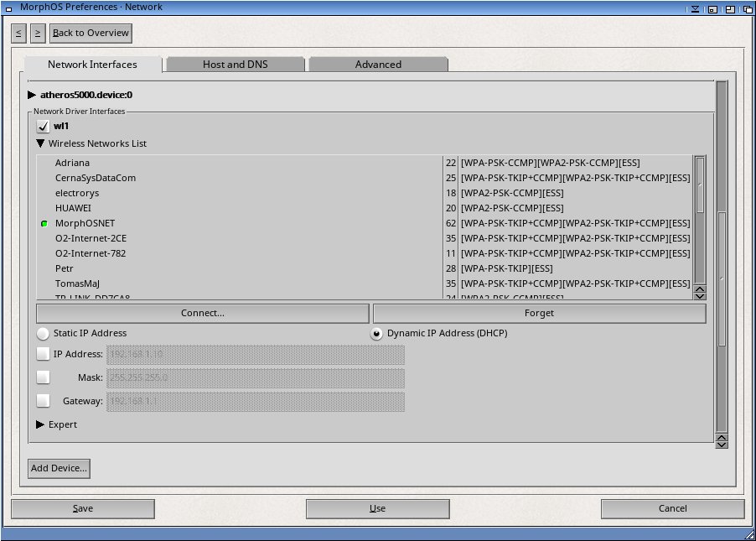Viewport: 756px width, 541px height.
Task: Click the network list scroll up arrow
Action: [701, 288]
